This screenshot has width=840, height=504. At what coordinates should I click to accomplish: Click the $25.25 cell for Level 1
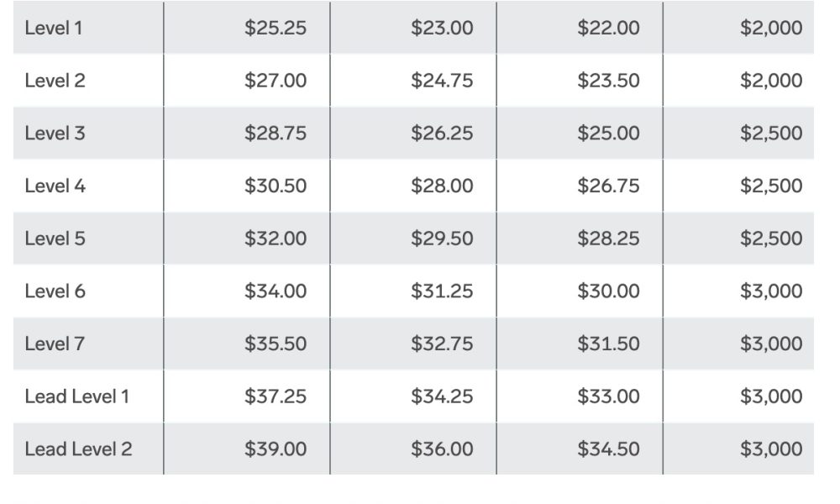coord(276,28)
